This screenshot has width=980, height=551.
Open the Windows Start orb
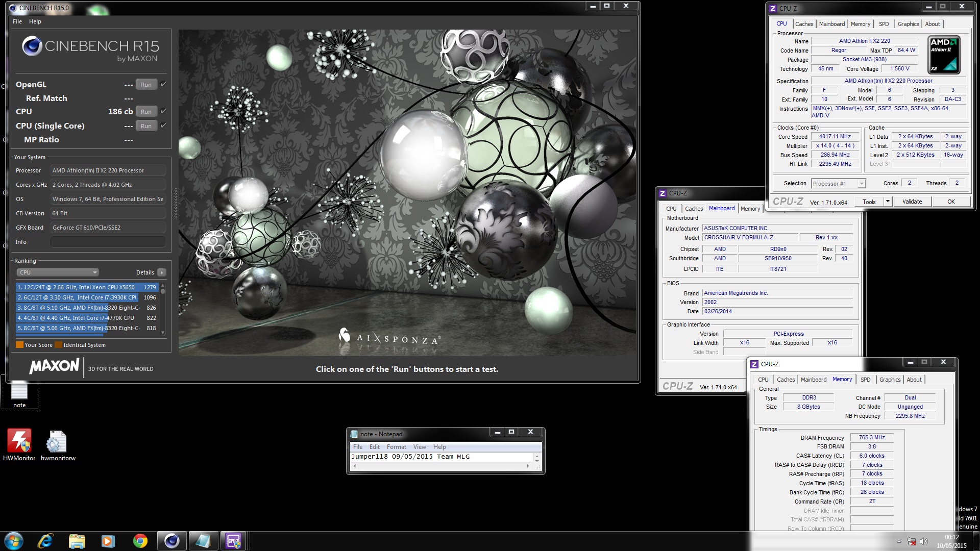tap(14, 541)
